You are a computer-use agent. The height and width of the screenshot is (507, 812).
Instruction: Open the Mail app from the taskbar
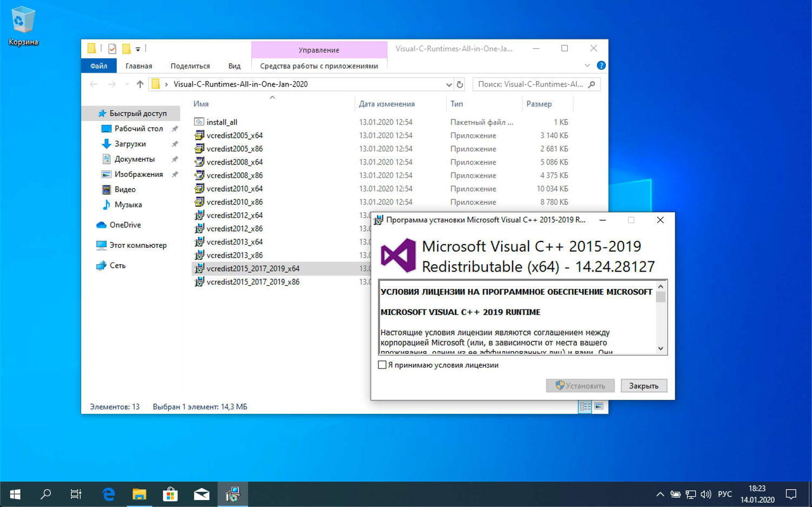click(201, 494)
